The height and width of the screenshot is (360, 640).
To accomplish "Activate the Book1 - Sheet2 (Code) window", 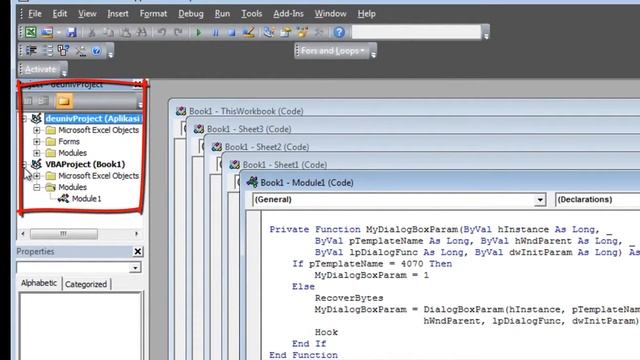I will [x=267, y=147].
